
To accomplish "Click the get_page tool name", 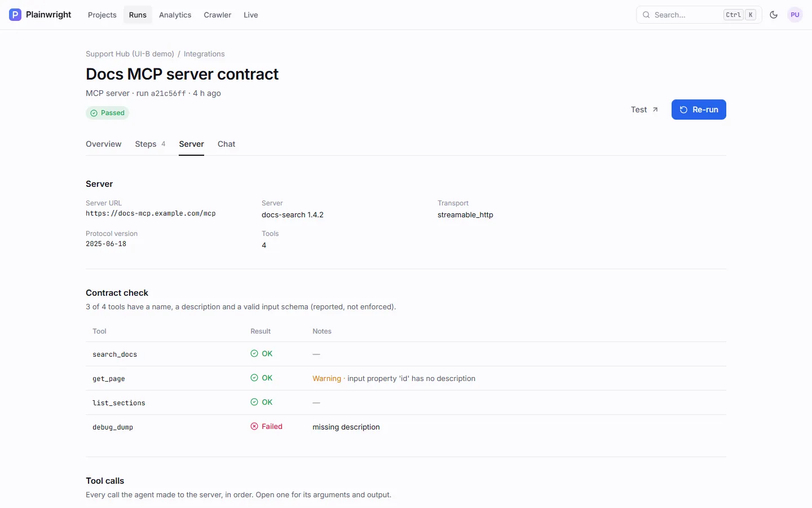I will pyautogui.click(x=109, y=379).
